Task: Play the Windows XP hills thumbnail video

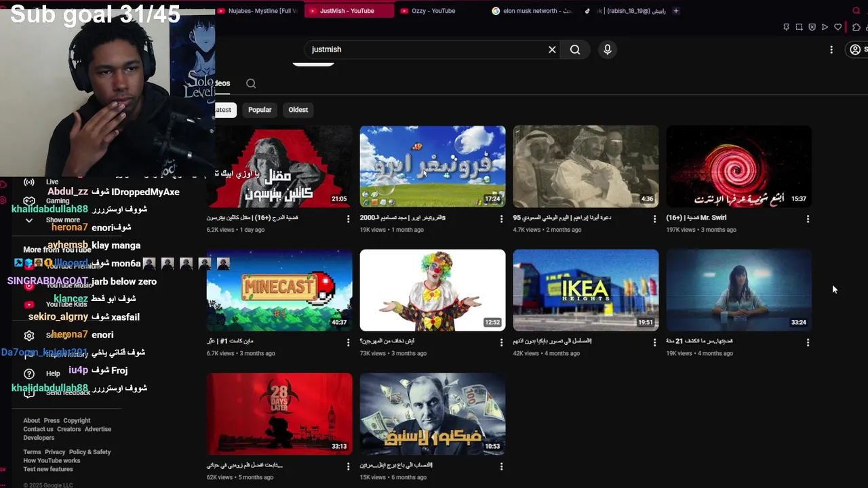Action: 433,167
